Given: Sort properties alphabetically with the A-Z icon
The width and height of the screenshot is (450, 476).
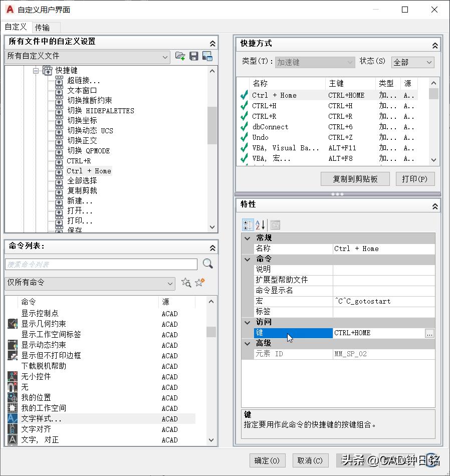Looking at the screenshot, I should tap(260, 224).
